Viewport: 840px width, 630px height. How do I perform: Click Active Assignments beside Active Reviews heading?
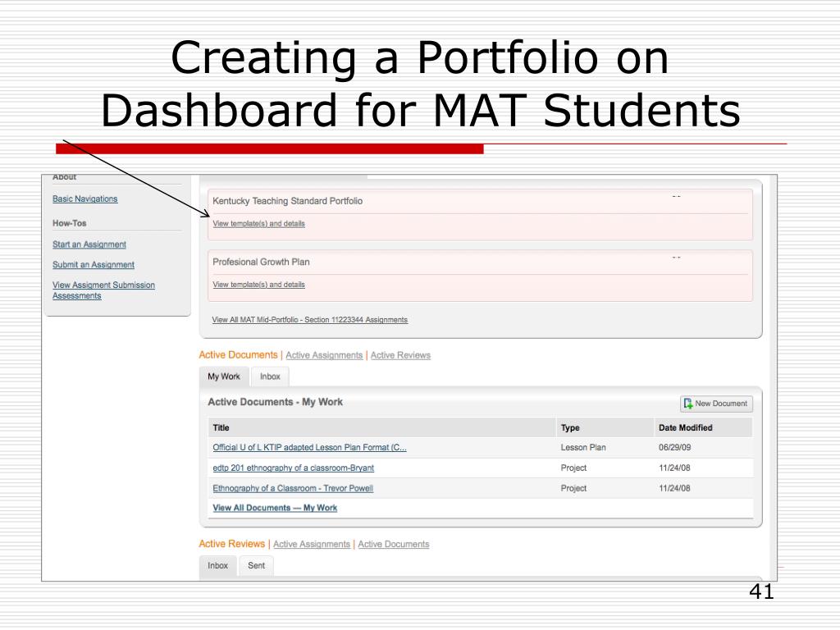point(311,544)
